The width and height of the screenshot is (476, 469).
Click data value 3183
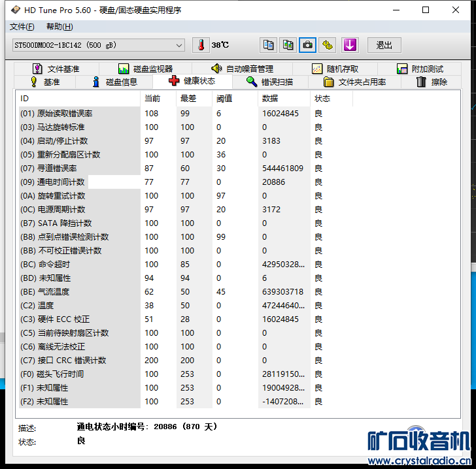click(271, 140)
